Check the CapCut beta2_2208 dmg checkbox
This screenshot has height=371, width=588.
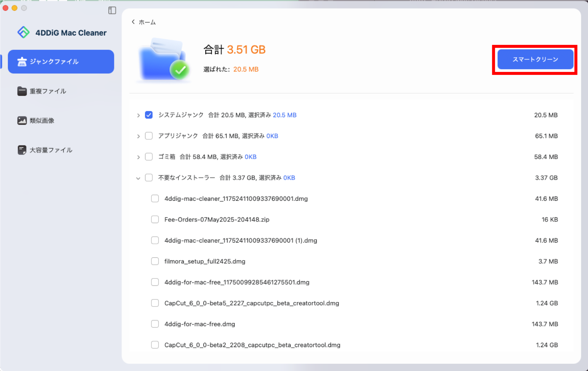[x=155, y=345]
